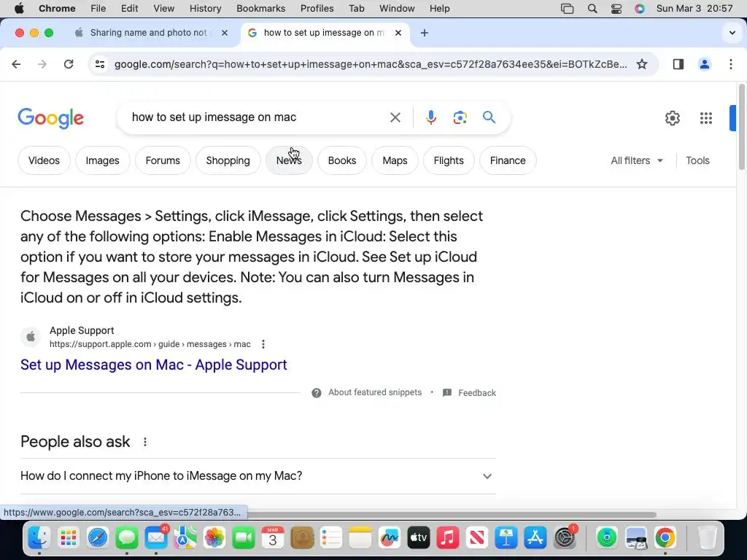
Task: Click support.apple.com breadcrumb URL
Action: pyautogui.click(x=150, y=344)
